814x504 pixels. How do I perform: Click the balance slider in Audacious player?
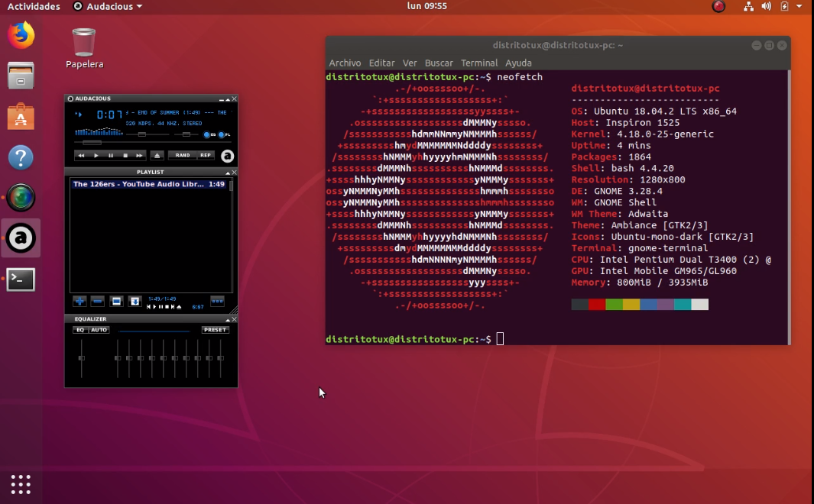tap(186, 134)
